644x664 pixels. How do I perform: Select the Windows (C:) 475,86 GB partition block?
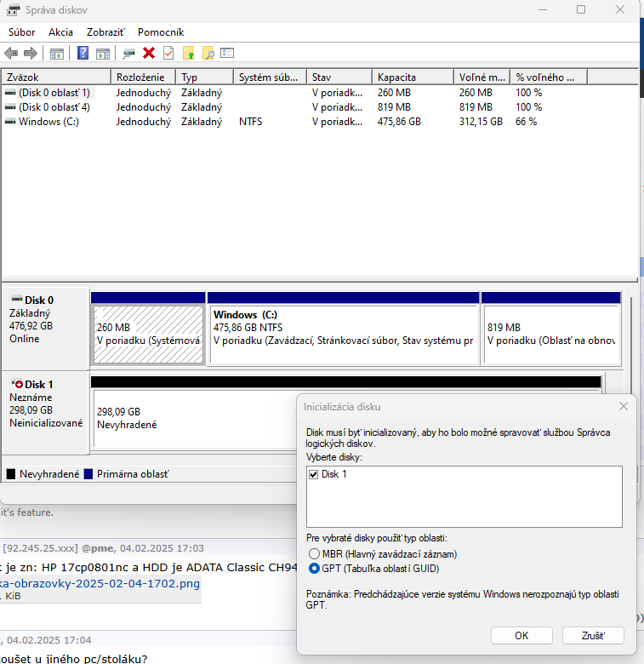click(344, 335)
